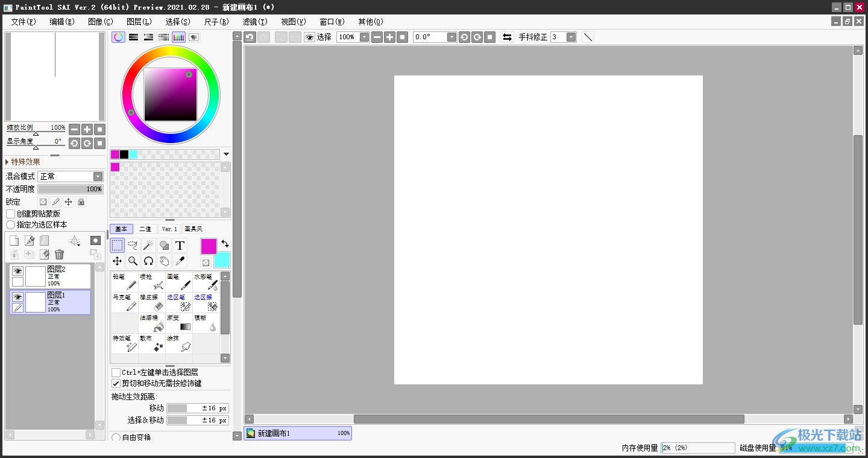The width and height of the screenshot is (868, 458).
Task: Toggle the color wheel panel button
Action: coord(119,37)
